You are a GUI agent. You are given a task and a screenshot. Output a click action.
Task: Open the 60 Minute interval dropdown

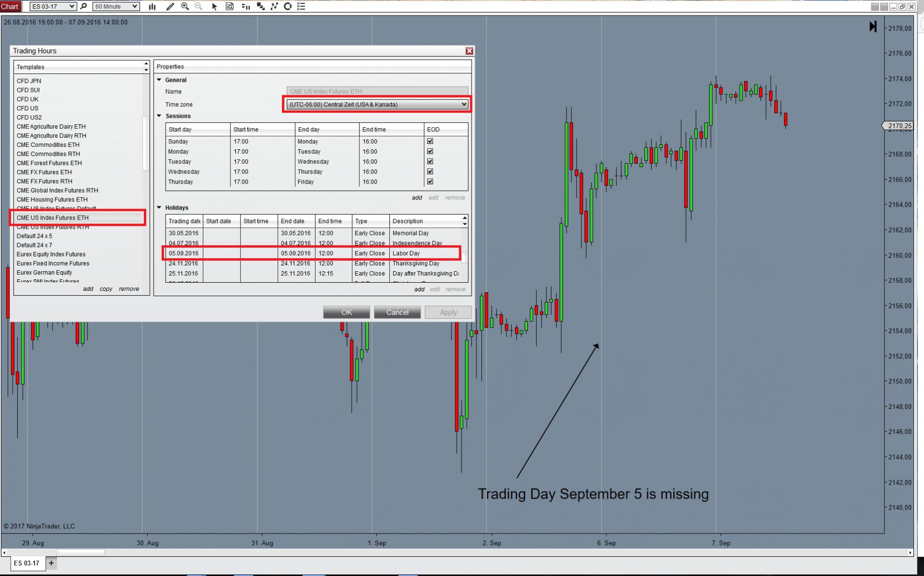(116, 6)
